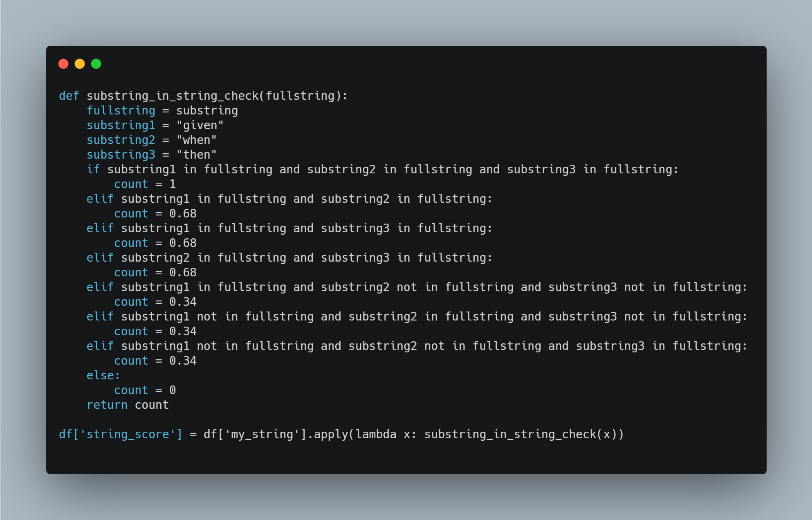Viewport: 812px width, 520px height.
Task: Click the value 0 in 'count = 0'
Action: coord(173,390)
